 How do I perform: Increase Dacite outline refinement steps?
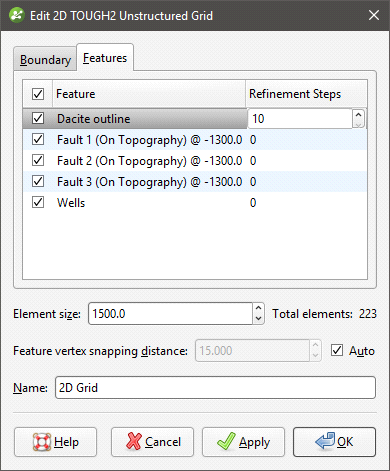click(x=358, y=114)
